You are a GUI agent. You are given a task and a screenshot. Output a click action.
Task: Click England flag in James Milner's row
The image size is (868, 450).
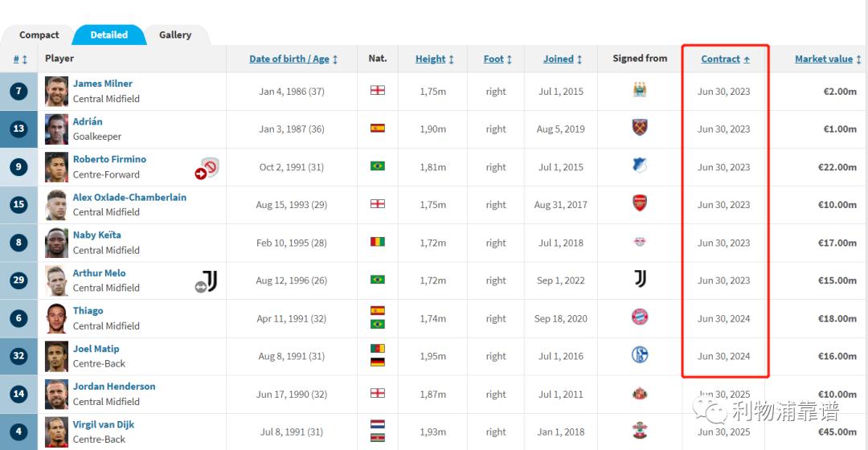coord(377,90)
